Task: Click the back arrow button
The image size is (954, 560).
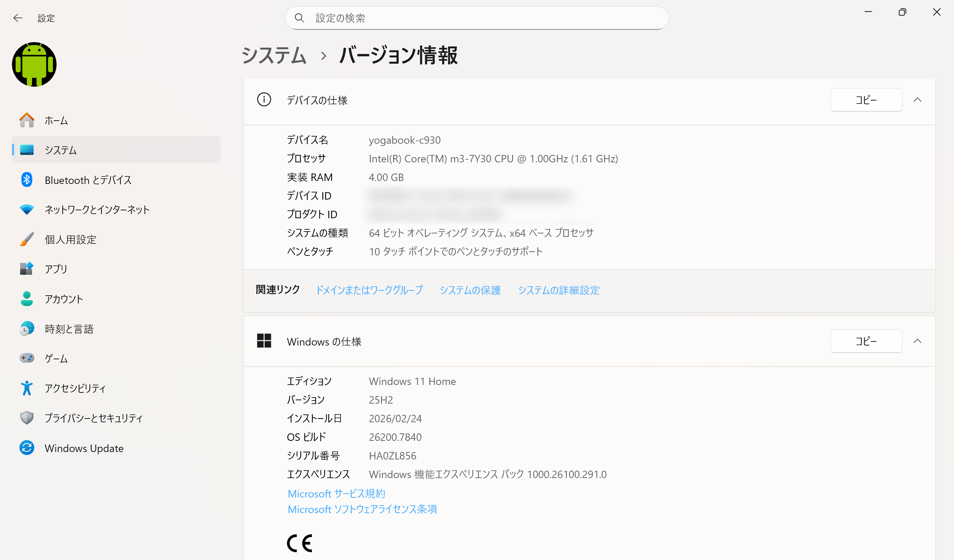Action: [x=18, y=18]
